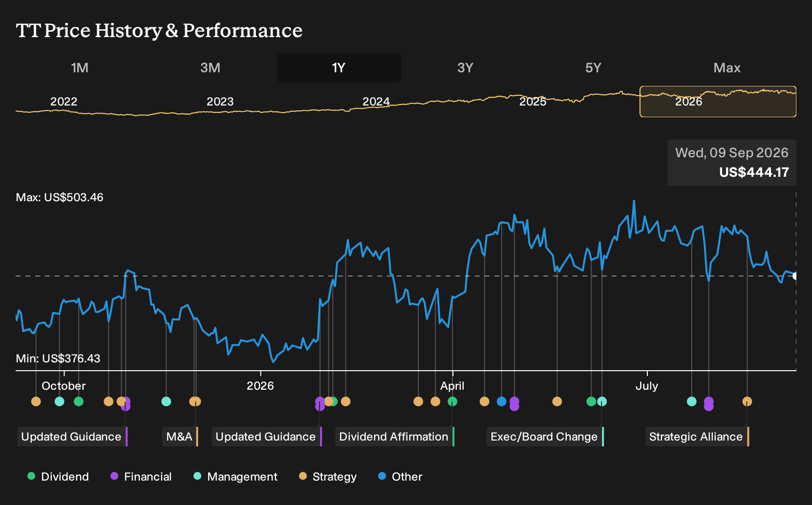Open the M&A event label
The height and width of the screenshot is (505, 812).
click(180, 437)
